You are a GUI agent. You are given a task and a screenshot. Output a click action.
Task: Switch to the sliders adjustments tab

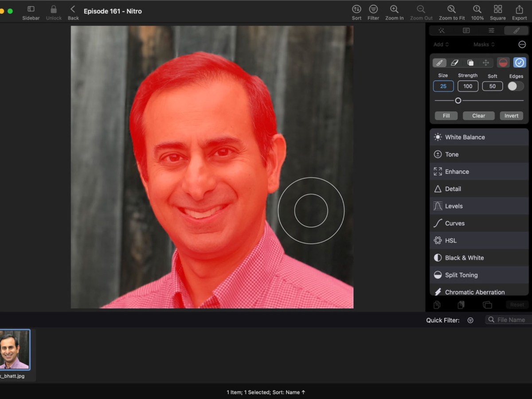coord(491,31)
